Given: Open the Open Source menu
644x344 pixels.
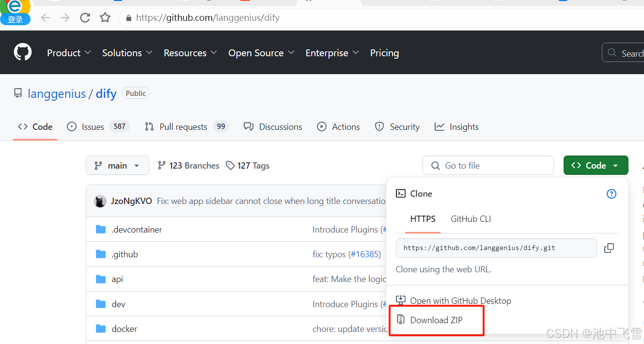Looking at the screenshot, I should (x=261, y=53).
